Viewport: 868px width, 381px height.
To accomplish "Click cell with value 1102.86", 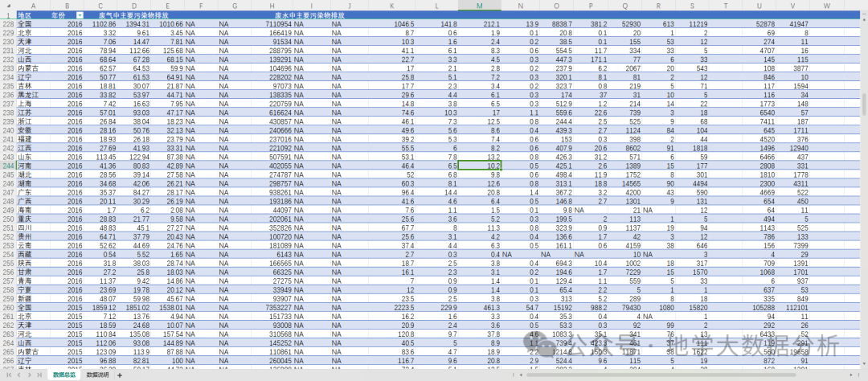I will pos(100,24).
